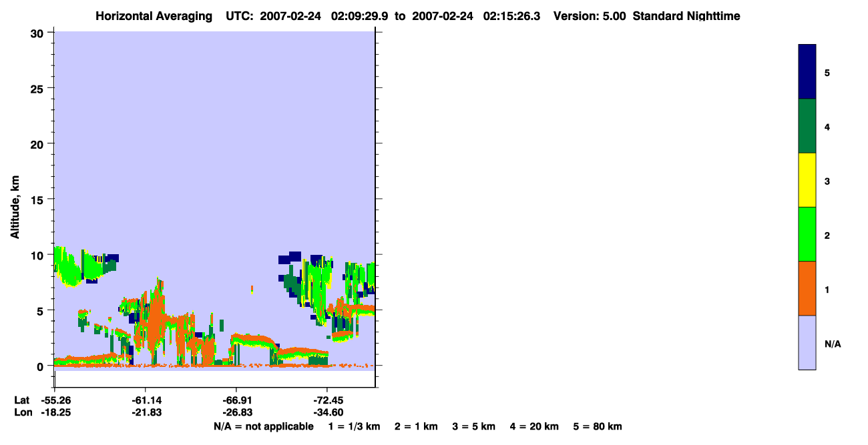Click the 'N/A = not applicable' legend note
The image size is (868, 445).
[264, 426]
